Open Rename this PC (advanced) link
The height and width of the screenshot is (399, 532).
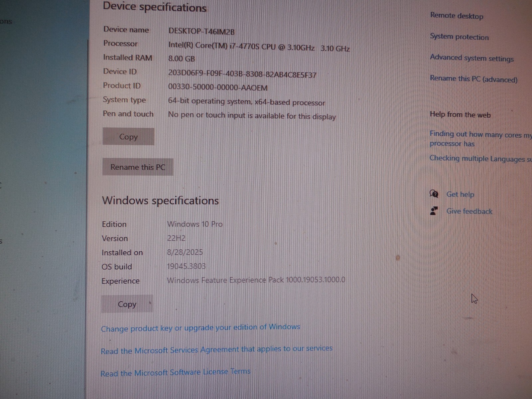coord(473,79)
